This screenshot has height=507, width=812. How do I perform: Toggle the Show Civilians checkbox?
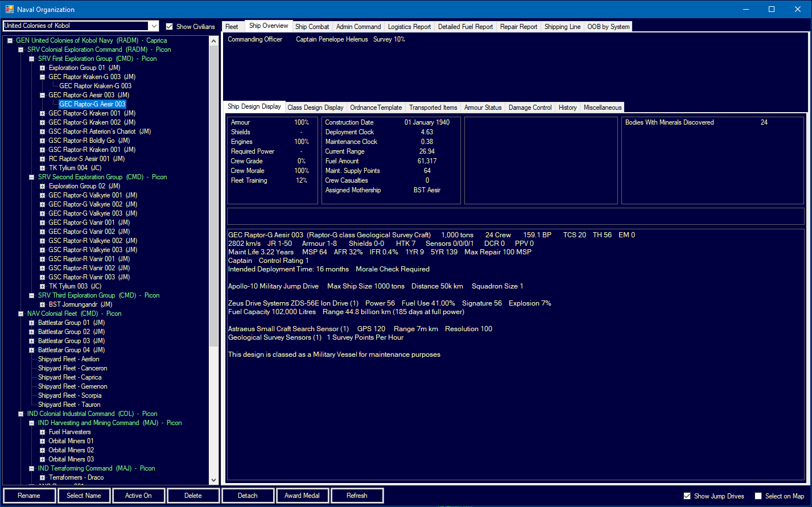[x=169, y=26]
